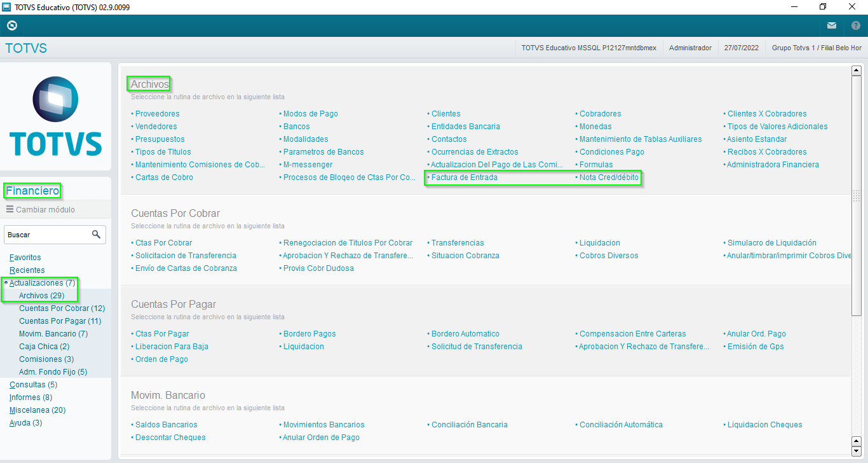868x463 pixels.
Task: Open Emisión de Gps
Action: (756, 347)
